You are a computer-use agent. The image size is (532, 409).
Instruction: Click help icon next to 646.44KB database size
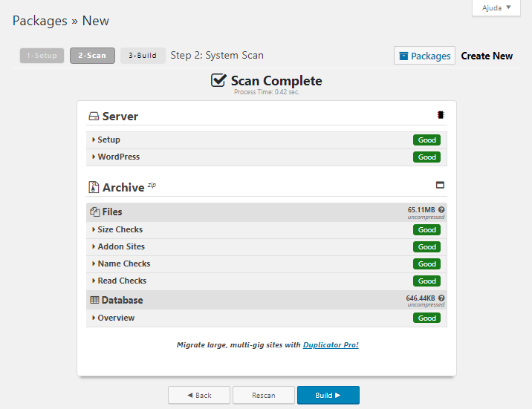[441, 298]
